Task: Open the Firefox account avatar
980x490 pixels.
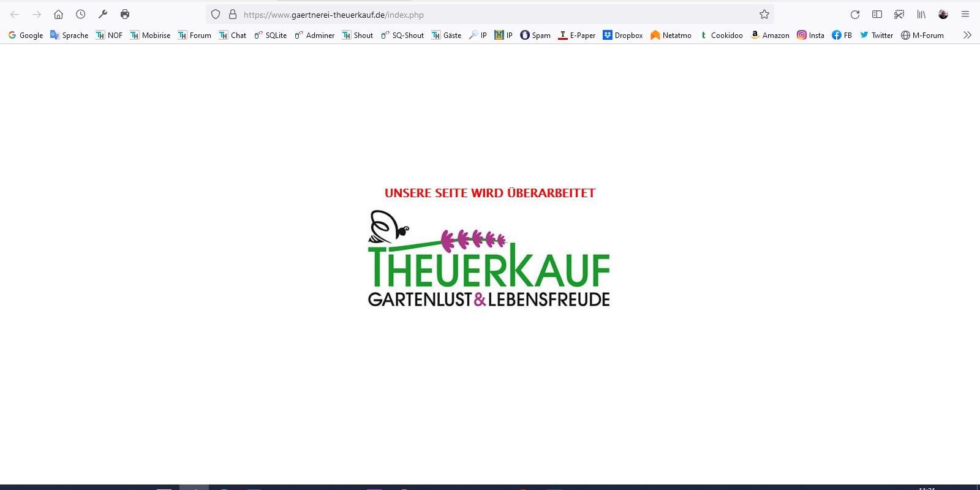Action: click(943, 14)
